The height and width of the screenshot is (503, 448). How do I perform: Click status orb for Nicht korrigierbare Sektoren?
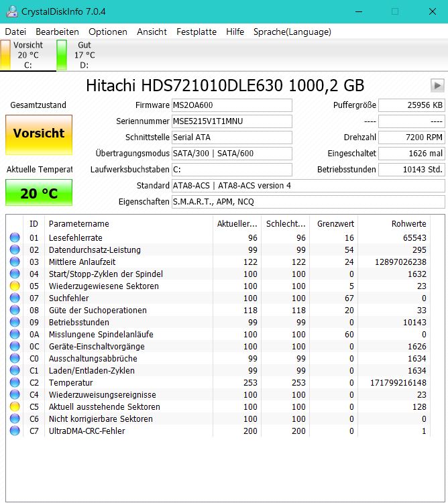click(15, 418)
